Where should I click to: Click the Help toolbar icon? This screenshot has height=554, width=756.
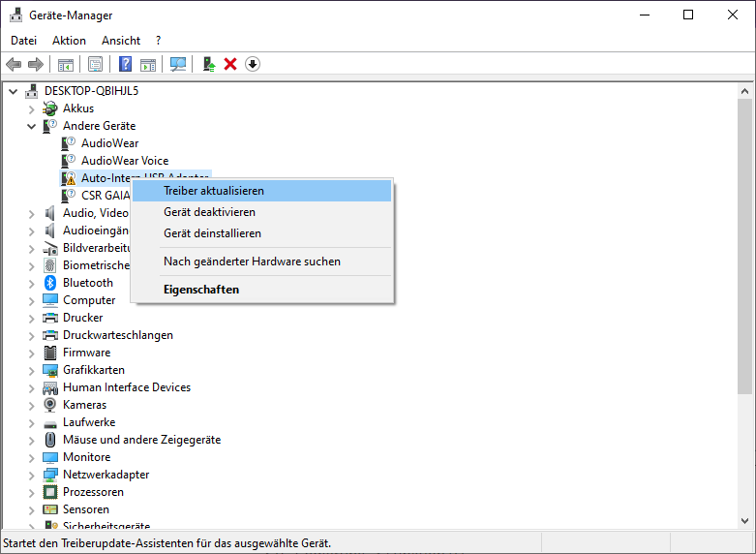pyautogui.click(x=125, y=64)
